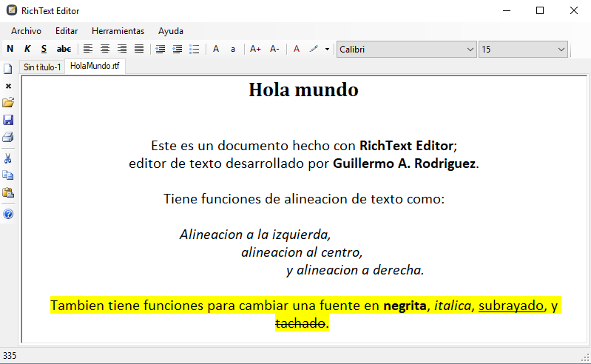Click the line alineacion al centro
The image size is (591, 364).
[302, 252]
